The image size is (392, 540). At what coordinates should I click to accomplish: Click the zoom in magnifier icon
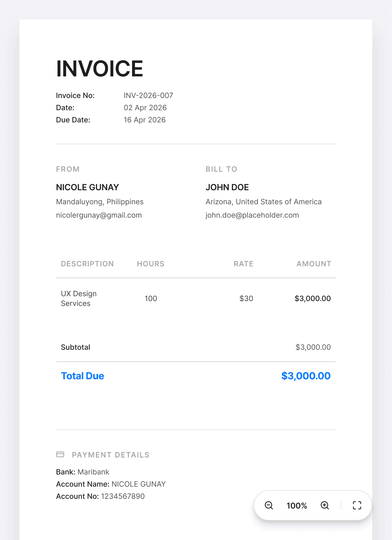[325, 505]
